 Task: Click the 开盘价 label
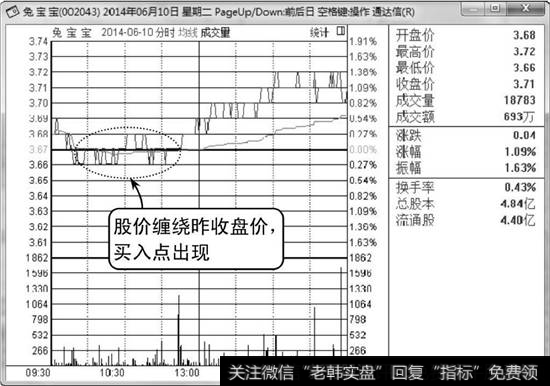click(415, 35)
